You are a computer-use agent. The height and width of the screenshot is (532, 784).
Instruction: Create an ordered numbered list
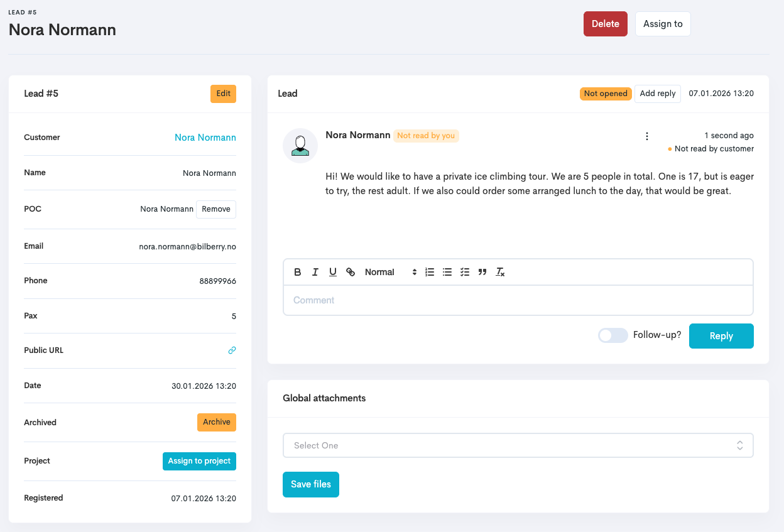tap(430, 272)
